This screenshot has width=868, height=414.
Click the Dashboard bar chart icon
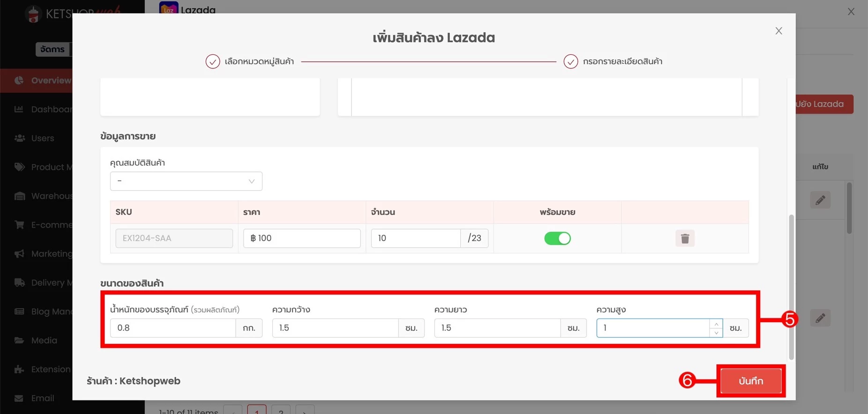click(x=19, y=109)
